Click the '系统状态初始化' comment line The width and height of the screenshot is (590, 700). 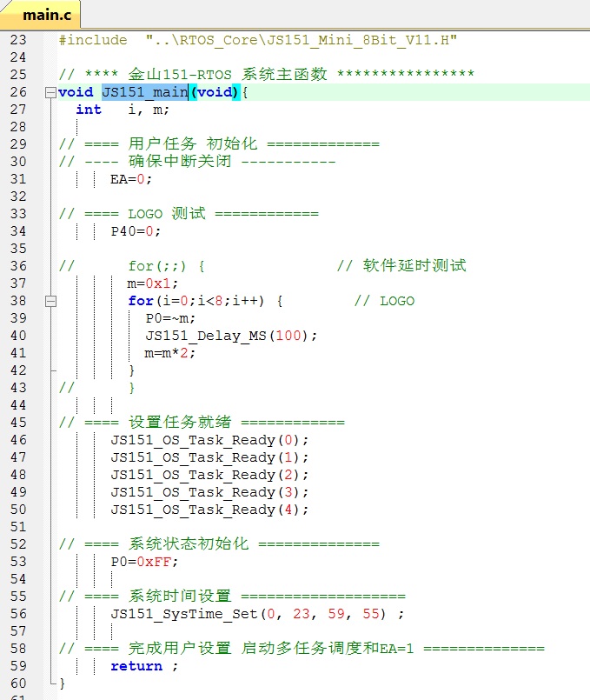coord(219,544)
